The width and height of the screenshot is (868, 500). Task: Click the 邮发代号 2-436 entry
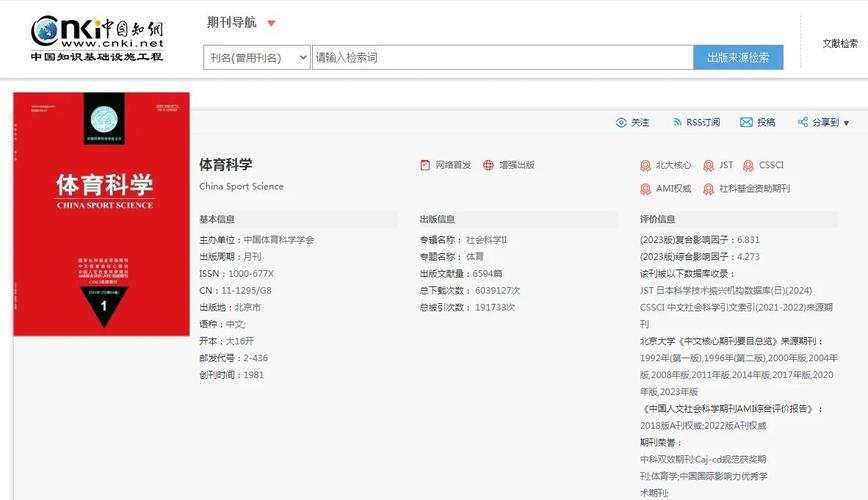click(234, 358)
